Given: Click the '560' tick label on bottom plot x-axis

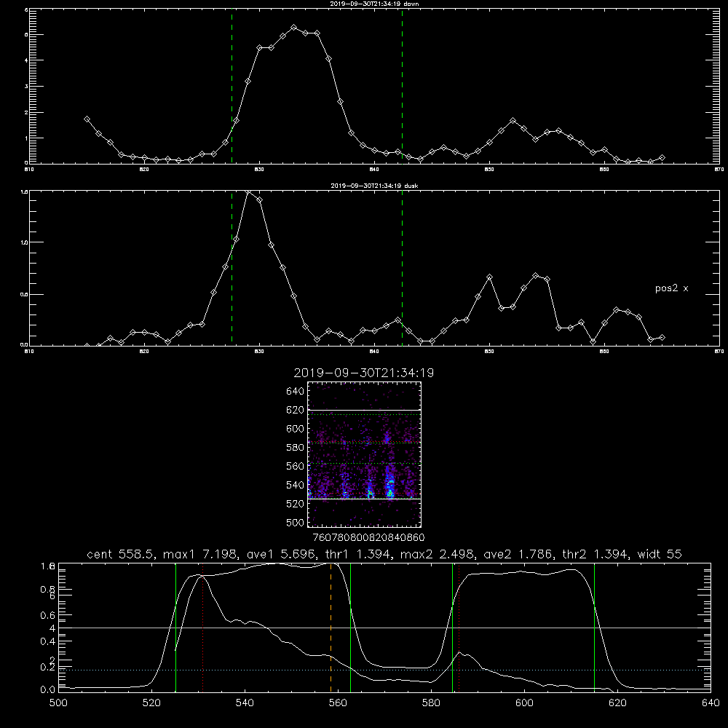Looking at the screenshot, I should point(338,703).
